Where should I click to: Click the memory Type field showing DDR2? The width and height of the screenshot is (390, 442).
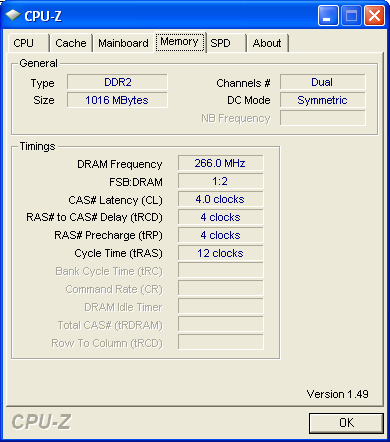[x=117, y=82]
